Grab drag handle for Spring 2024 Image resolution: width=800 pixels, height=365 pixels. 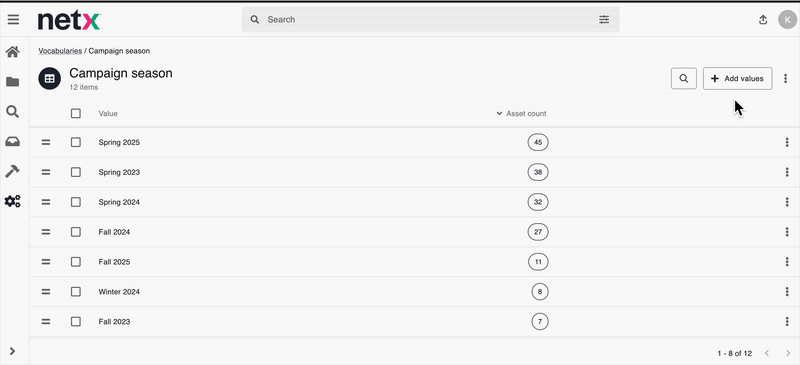(x=46, y=202)
